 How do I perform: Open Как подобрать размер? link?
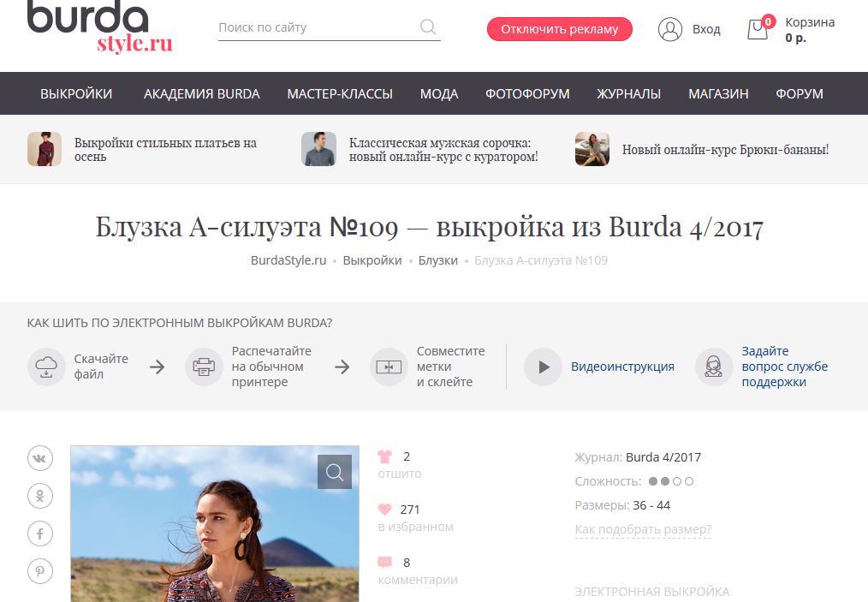coord(643,529)
